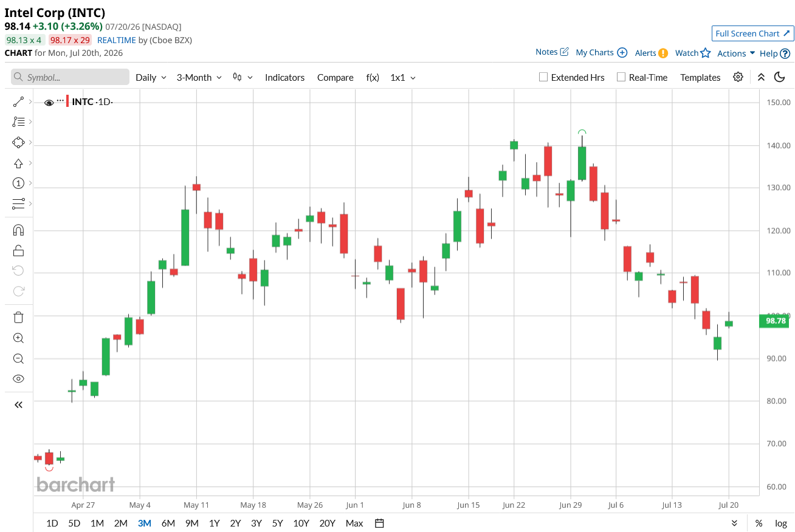Open the 3-Month period dropdown
The width and height of the screenshot is (795, 532).
[x=199, y=77]
